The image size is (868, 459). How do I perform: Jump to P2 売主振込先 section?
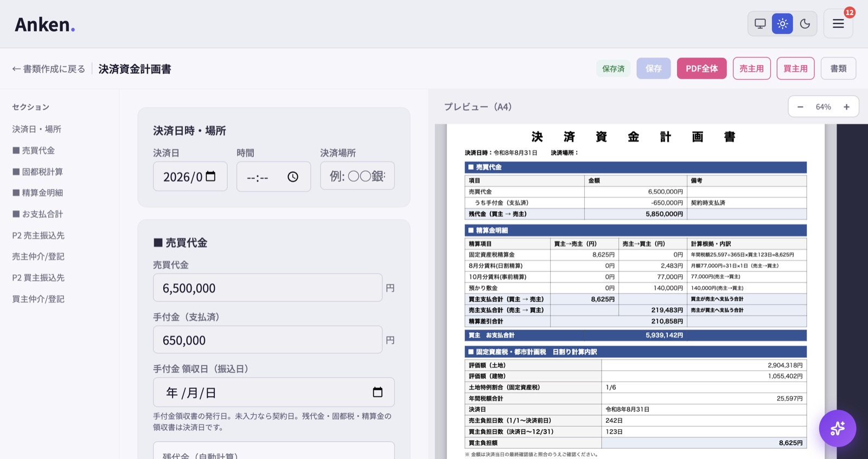coord(39,235)
